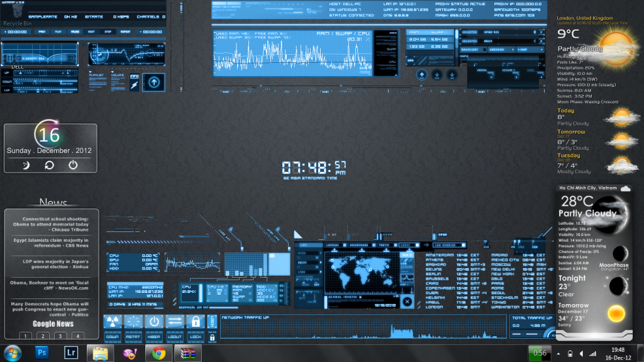The width and height of the screenshot is (644, 362).
Task: Click the RAM upload arrow circle icon
Action: 421,75
